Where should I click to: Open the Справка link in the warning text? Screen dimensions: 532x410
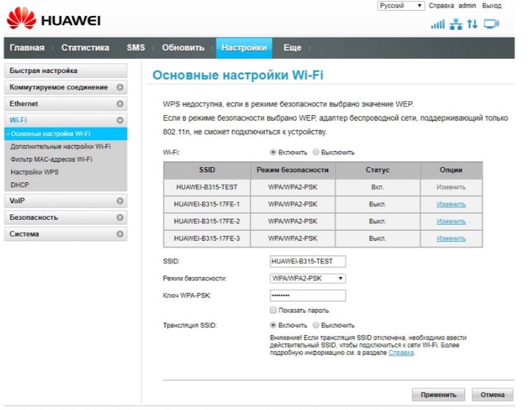point(401,352)
